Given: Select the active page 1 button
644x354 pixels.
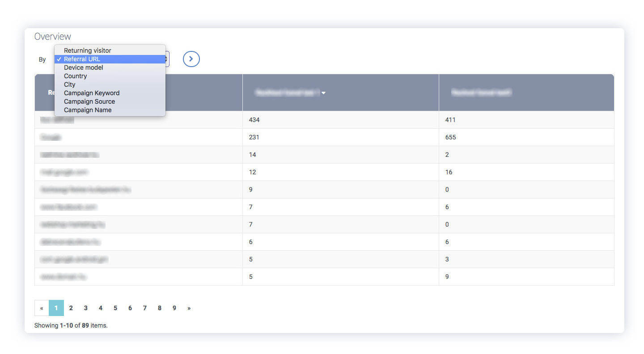Looking at the screenshot, I should pos(56,308).
